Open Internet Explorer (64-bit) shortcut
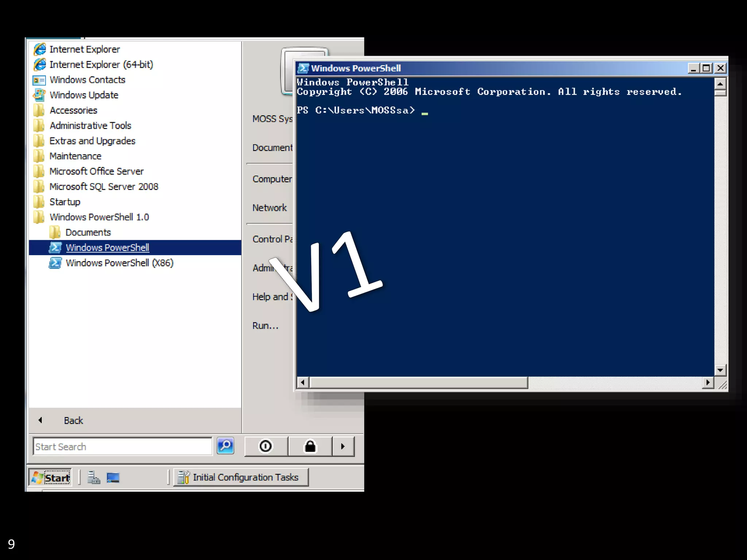 pyautogui.click(x=101, y=65)
